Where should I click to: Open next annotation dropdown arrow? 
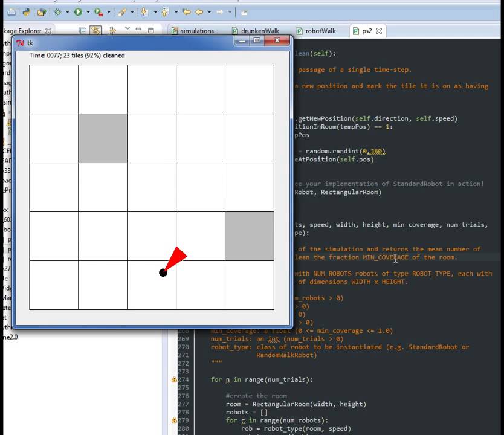155,12
